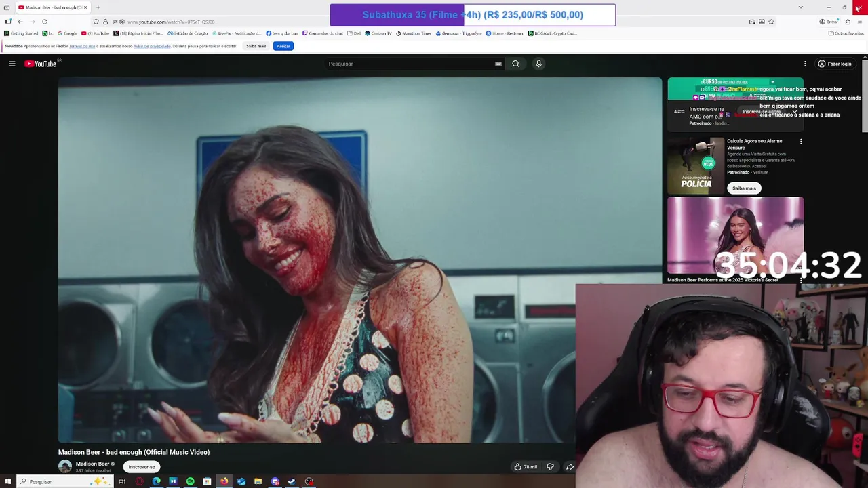Image resolution: width=868 pixels, height=488 pixels.
Task: Open the Getting Started bookmark
Action: click(x=21, y=33)
